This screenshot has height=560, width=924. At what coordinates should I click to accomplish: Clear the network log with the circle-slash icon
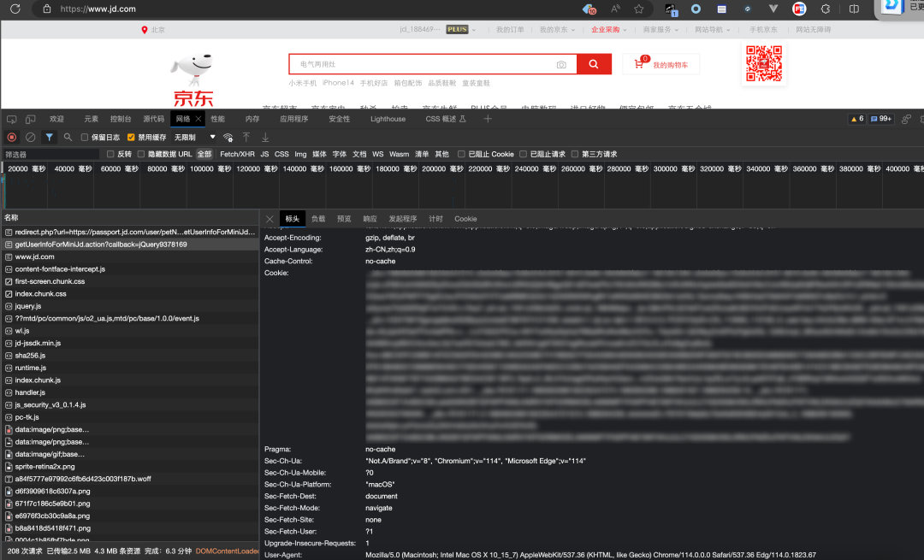coord(31,137)
